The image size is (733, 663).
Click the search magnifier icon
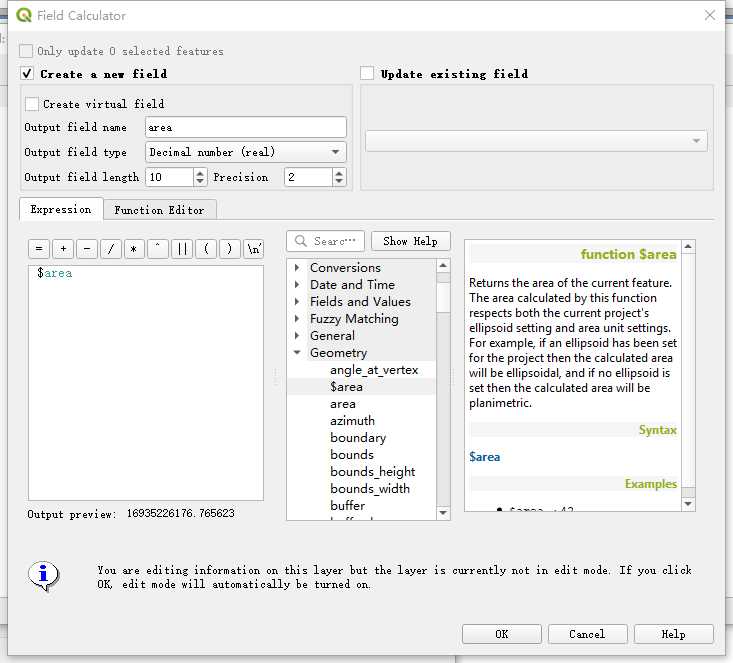coord(301,241)
